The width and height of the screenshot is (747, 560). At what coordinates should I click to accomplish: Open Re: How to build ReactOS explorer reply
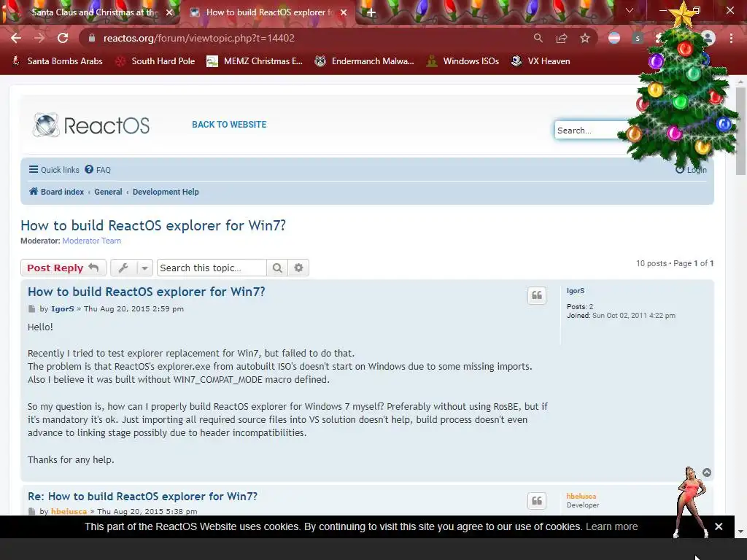coord(142,496)
